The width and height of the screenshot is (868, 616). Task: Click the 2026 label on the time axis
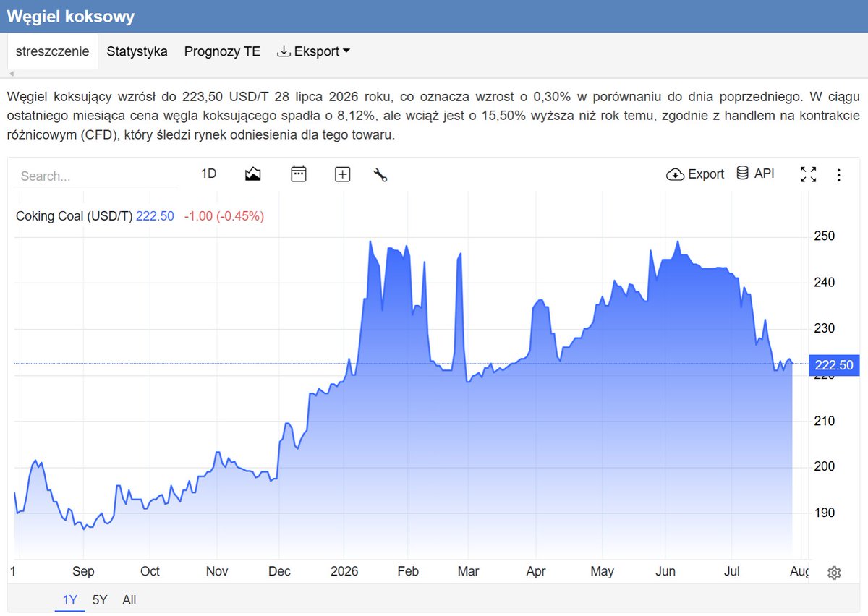point(345,571)
